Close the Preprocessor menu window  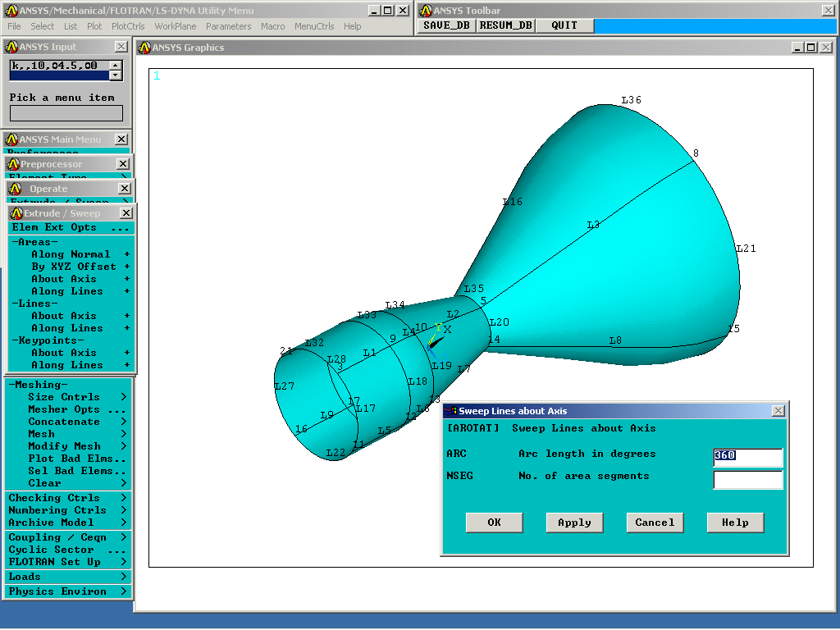(123, 164)
